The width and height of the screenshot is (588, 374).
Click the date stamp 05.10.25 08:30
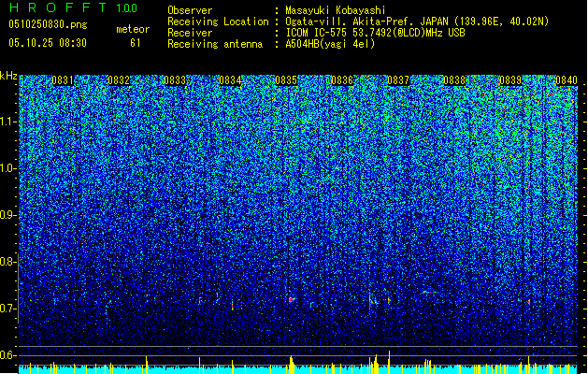48,43
